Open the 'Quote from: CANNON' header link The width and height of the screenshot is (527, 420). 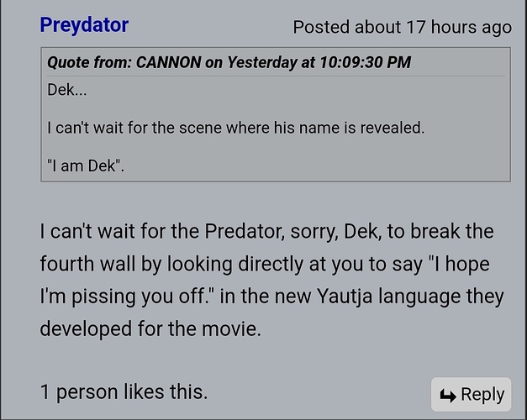pyautogui.click(x=229, y=62)
